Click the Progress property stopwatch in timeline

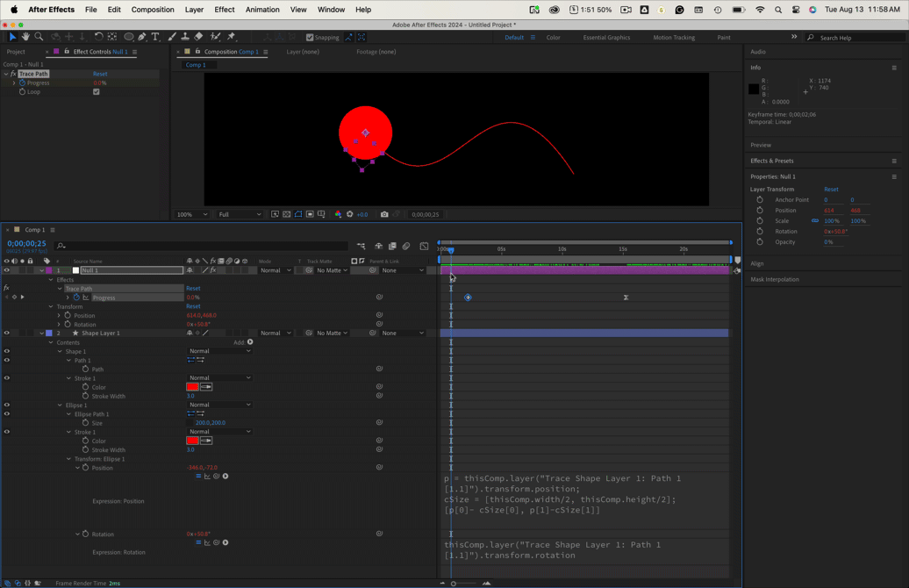click(x=76, y=297)
